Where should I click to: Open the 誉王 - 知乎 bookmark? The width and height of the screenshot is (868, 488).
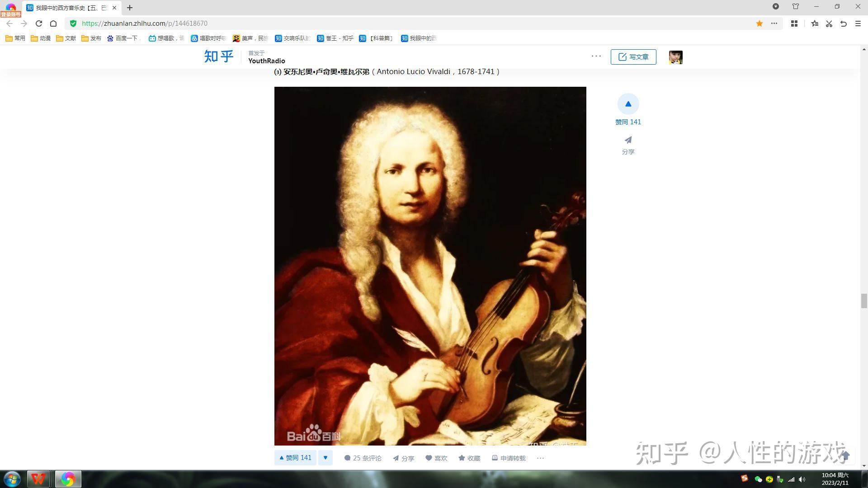335,38
